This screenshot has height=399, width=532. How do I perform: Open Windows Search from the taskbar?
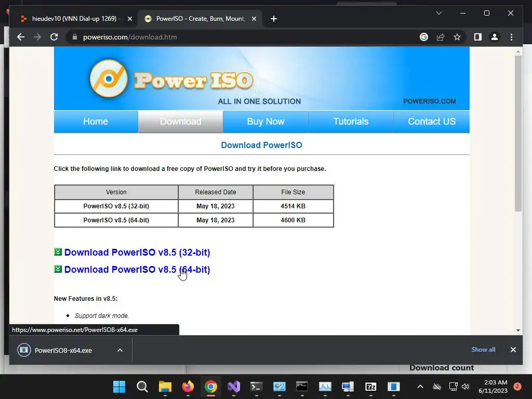[142, 387]
